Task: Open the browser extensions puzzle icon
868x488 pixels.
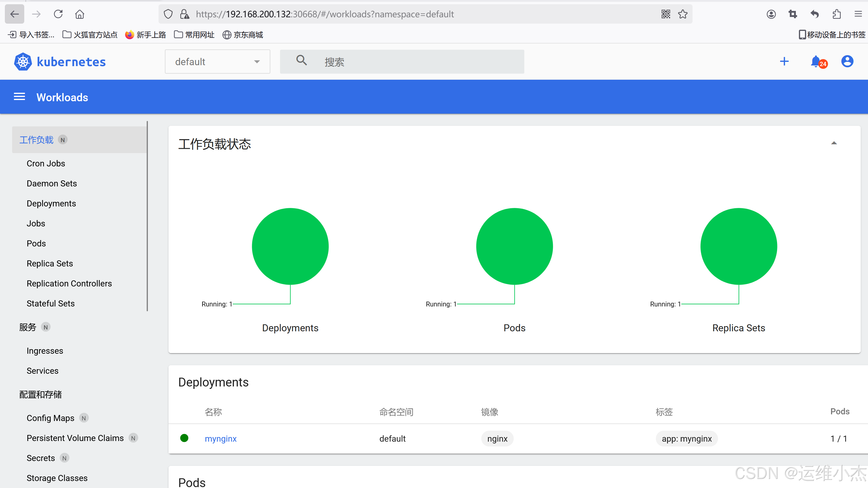Action: pos(836,14)
